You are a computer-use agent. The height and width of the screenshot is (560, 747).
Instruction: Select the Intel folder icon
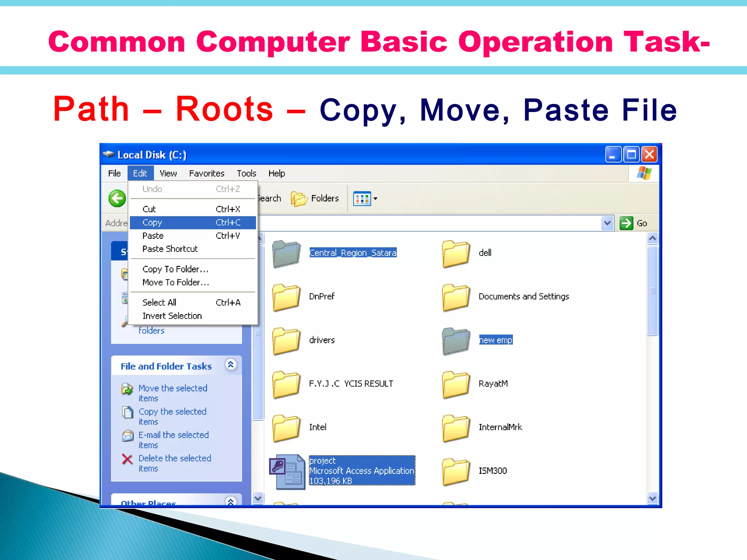pyautogui.click(x=286, y=428)
